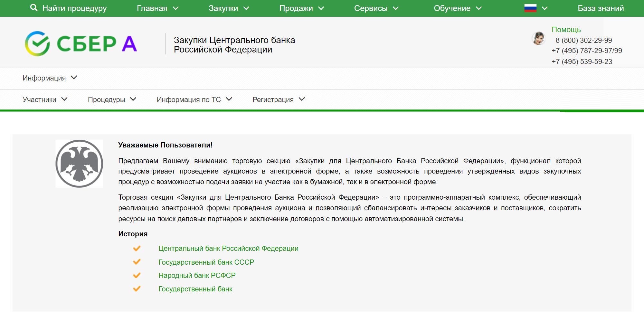Expand the Закупки dropdown chevron

(246, 8)
